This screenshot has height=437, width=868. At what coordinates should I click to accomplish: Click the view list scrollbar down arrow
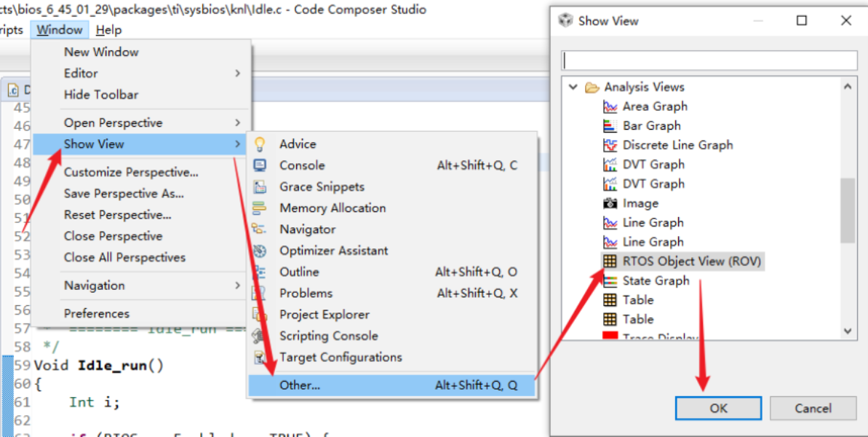[848, 330]
